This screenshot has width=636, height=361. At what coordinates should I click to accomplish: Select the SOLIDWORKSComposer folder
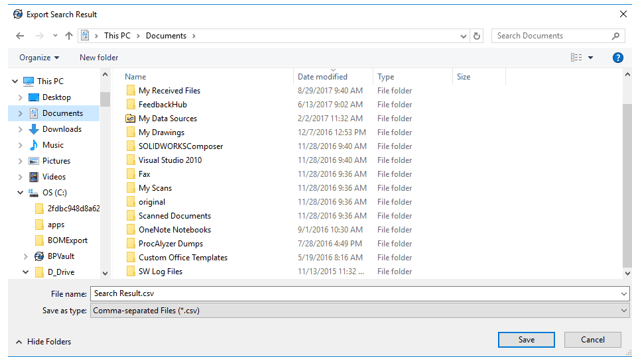tap(180, 146)
